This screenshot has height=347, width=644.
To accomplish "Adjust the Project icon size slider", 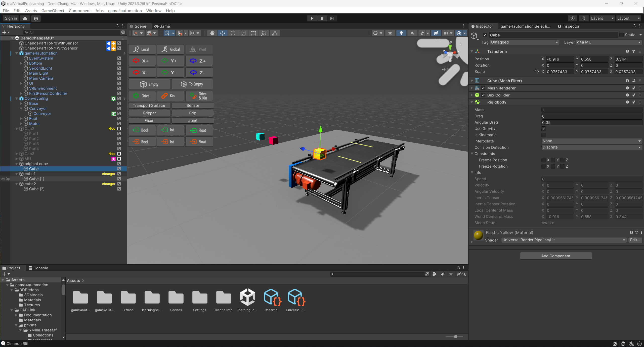I will coord(455,336).
